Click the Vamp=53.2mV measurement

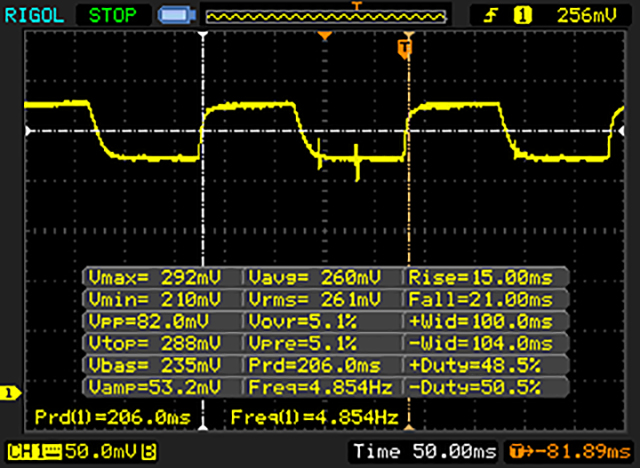[x=155, y=387]
